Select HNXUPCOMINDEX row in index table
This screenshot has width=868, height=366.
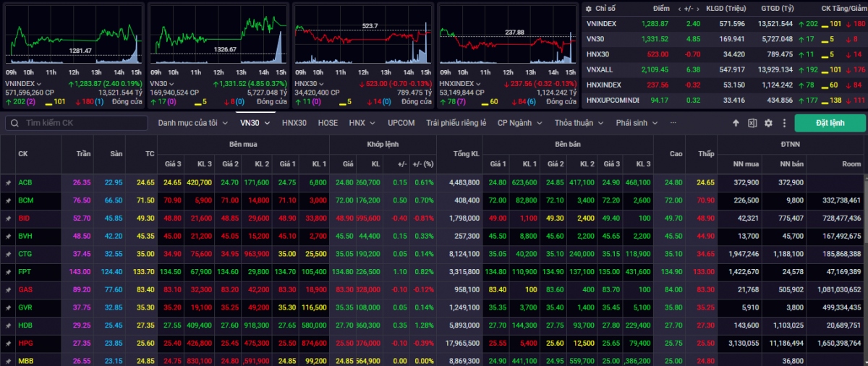tap(725, 100)
